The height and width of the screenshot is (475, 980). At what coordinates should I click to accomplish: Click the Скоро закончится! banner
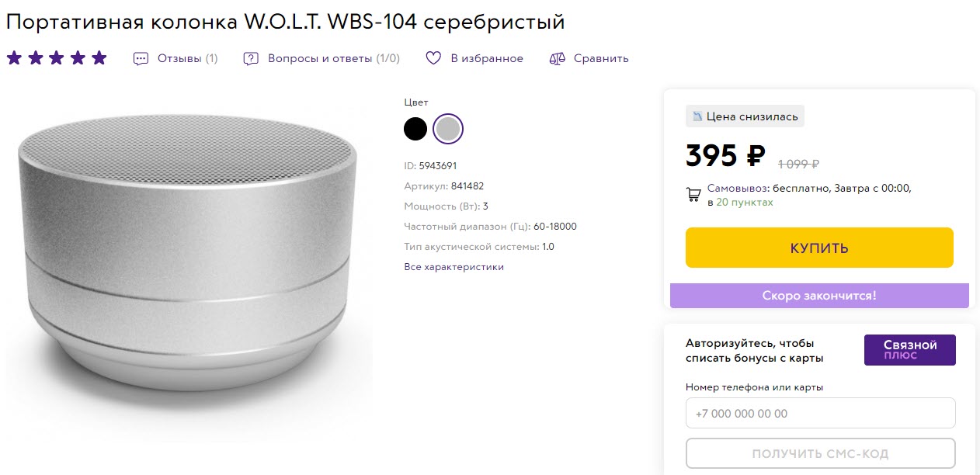(x=819, y=295)
